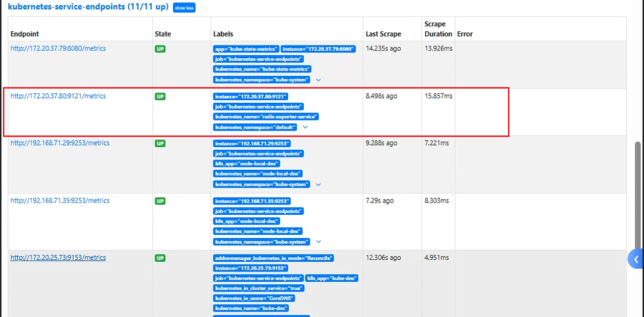Click UP badge of the 172.20.25.73:9153 row
The width and height of the screenshot is (644, 317).
tap(160, 258)
